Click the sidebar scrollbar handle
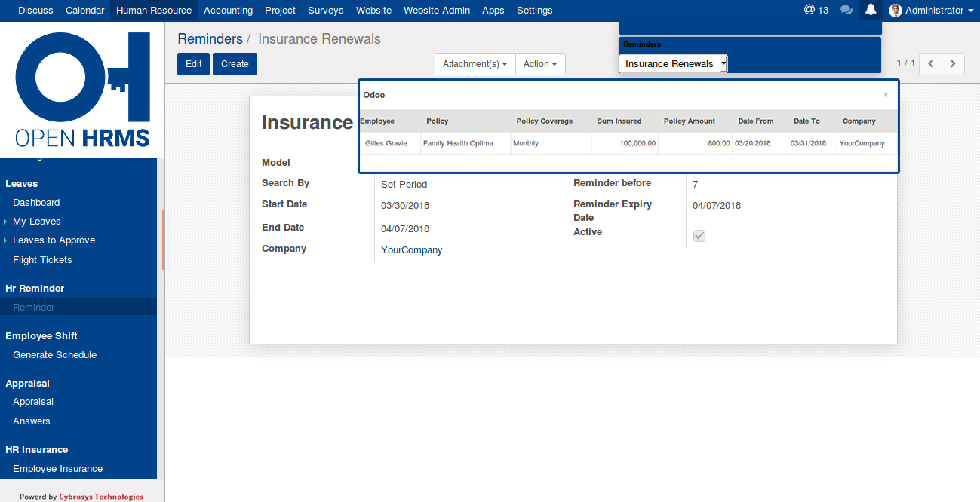 pos(163,240)
